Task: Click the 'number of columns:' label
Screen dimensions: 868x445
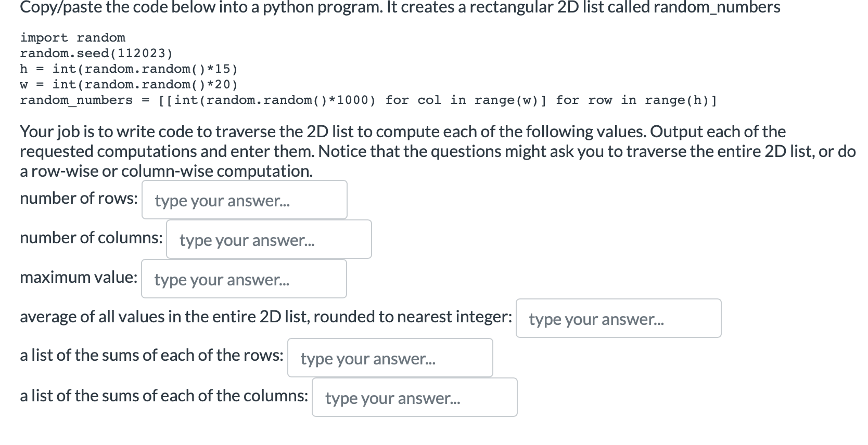Action: tap(91, 238)
